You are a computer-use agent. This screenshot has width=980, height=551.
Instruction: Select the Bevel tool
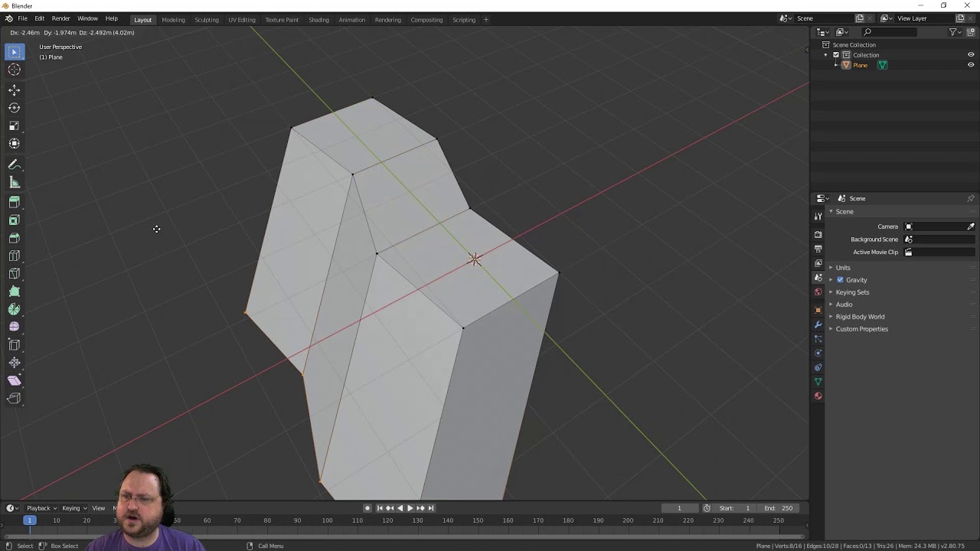[14, 238]
